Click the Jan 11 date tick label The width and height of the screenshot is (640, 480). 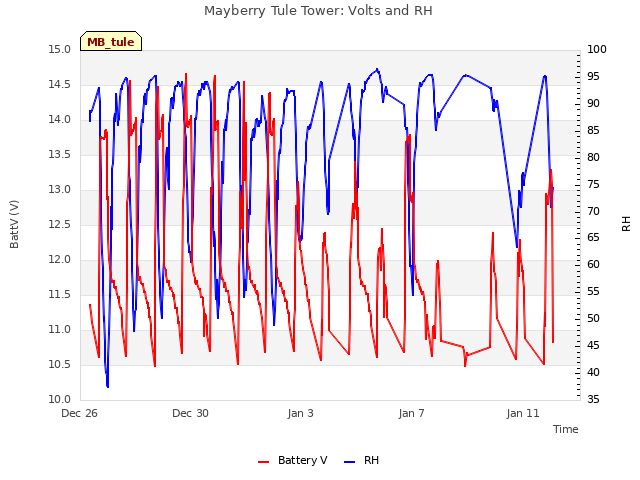click(x=523, y=413)
